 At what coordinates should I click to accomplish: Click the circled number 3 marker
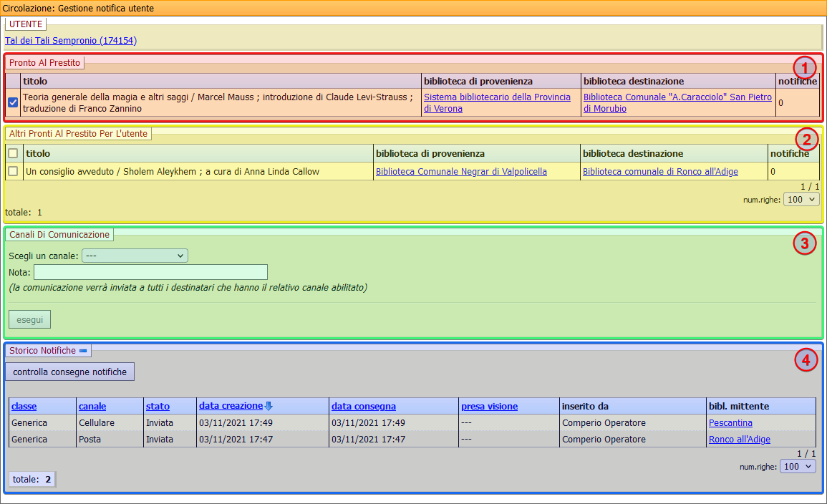coord(804,243)
